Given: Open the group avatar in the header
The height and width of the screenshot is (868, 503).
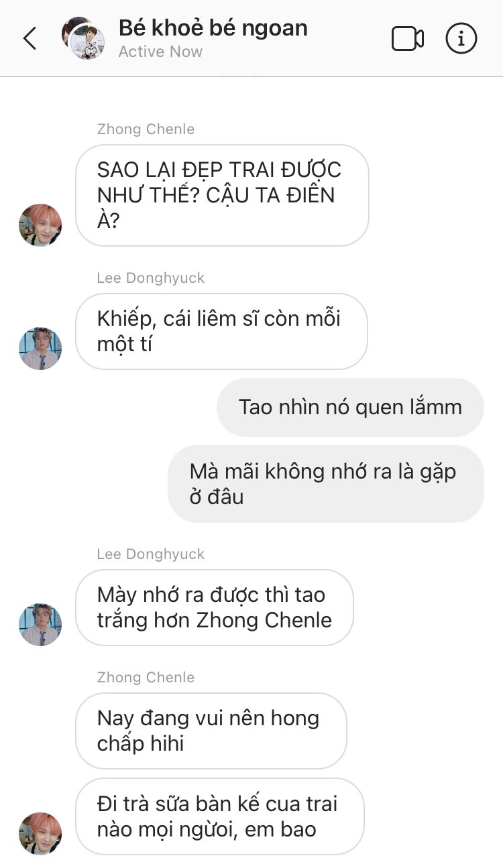Looking at the screenshot, I should (83, 38).
